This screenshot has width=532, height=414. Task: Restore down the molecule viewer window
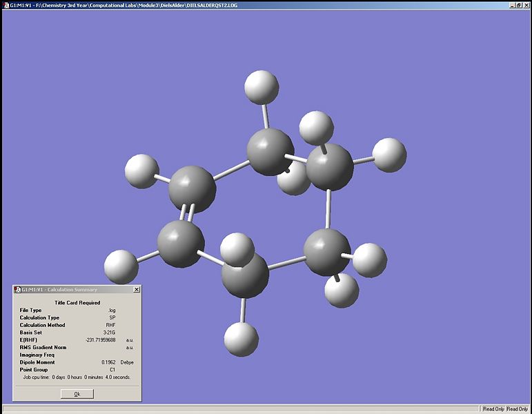tap(519, 5)
